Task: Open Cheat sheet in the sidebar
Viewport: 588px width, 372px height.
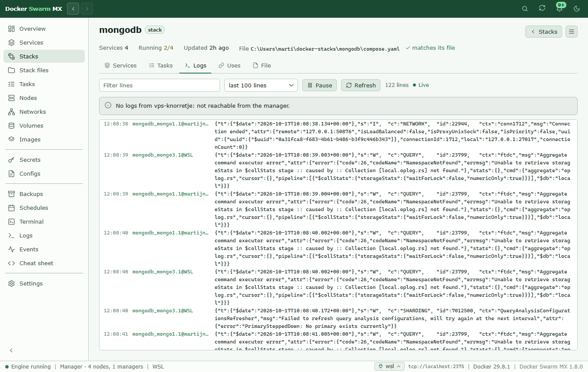Action: coord(44,263)
